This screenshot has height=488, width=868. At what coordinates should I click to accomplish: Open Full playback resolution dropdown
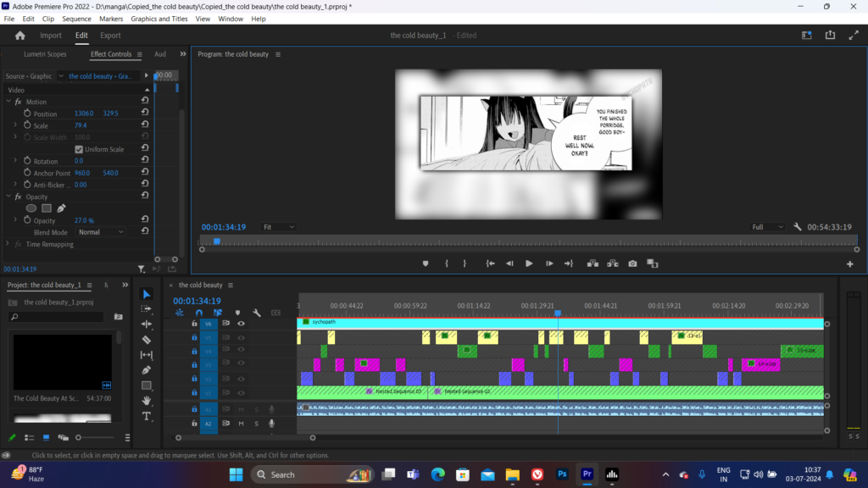766,227
